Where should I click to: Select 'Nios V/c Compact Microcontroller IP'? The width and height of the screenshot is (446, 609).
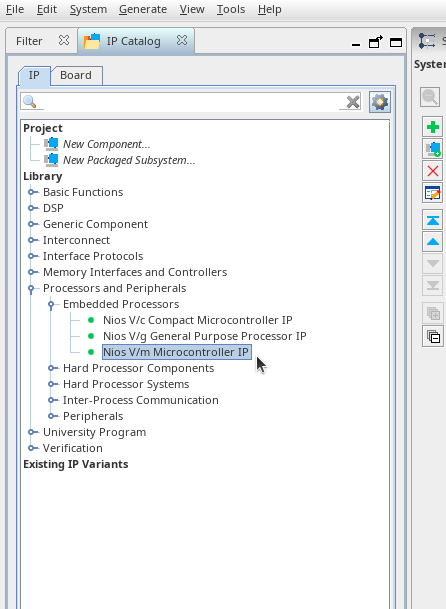[x=197, y=320]
